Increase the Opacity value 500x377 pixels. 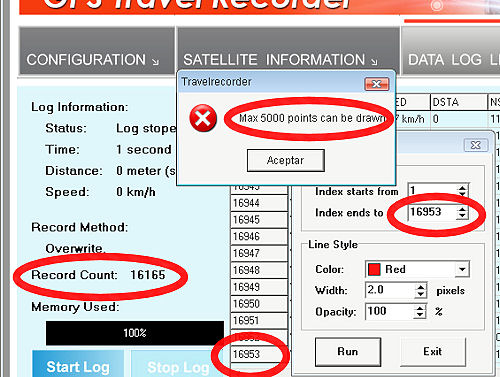point(420,308)
